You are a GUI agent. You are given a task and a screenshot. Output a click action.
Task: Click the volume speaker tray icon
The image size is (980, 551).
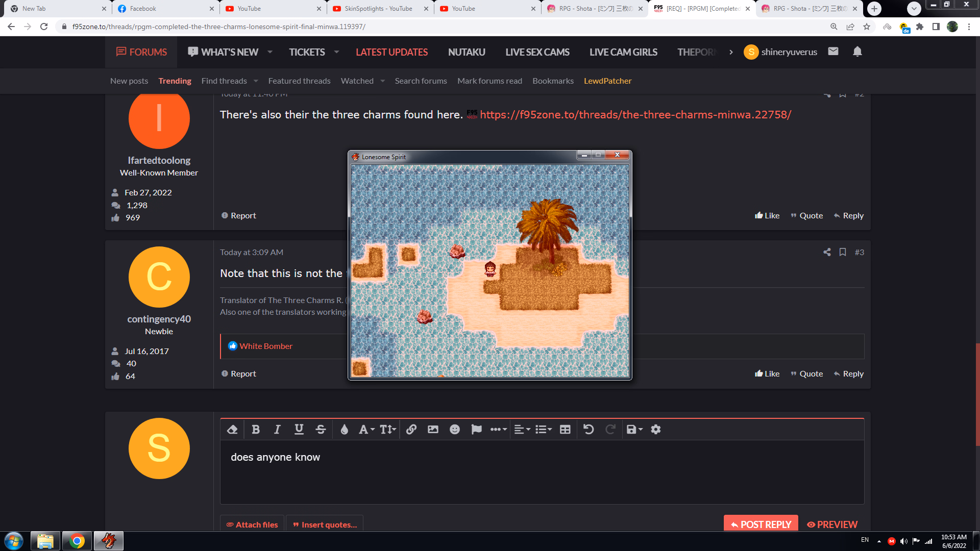click(903, 541)
